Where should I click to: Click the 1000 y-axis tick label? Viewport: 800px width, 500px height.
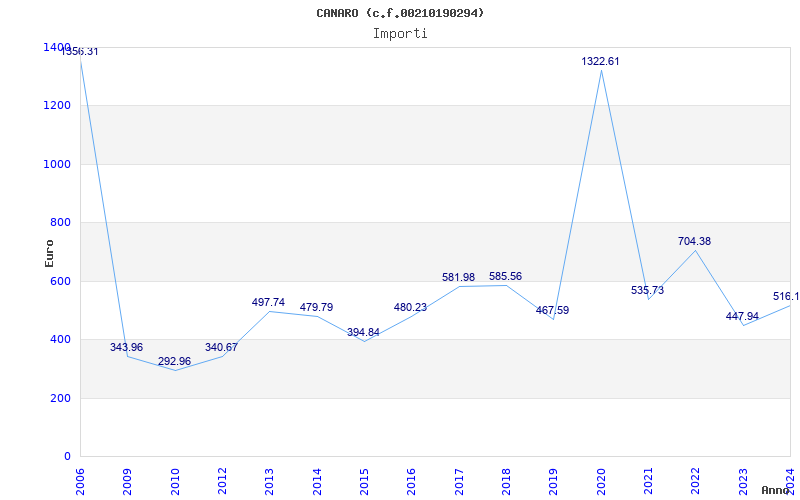[x=58, y=164]
